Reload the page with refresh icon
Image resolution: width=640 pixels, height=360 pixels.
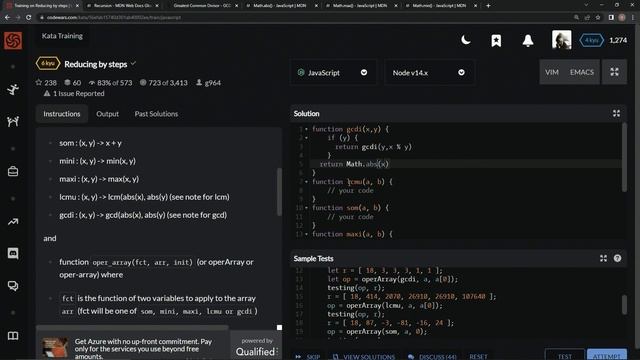click(x=29, y=18)
